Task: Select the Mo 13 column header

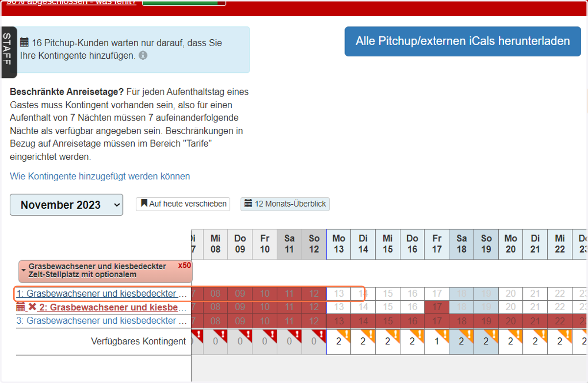Action: click(339, 244)
